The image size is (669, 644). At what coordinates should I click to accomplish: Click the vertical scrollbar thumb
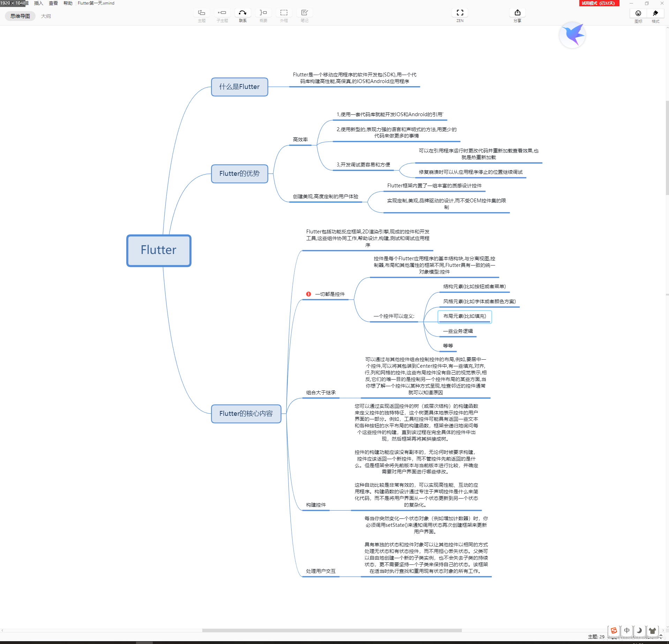click(x=667, y=148)
